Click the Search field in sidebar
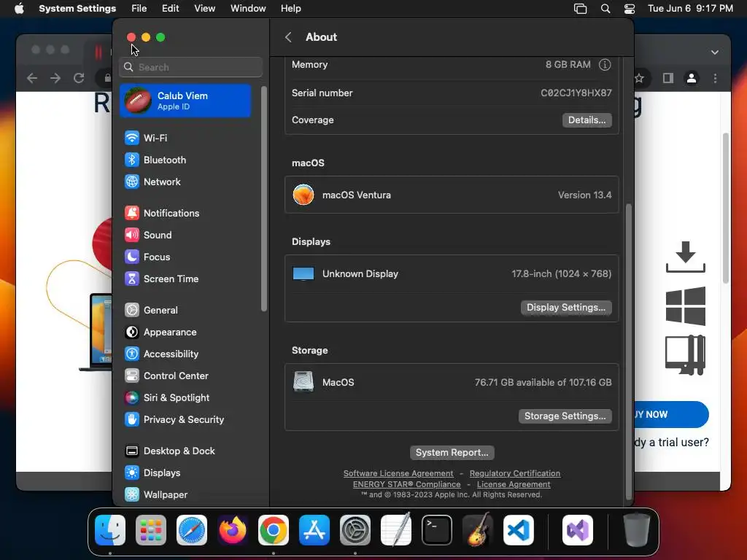Viewport: 747px width, 560px height. pos(190,67)
